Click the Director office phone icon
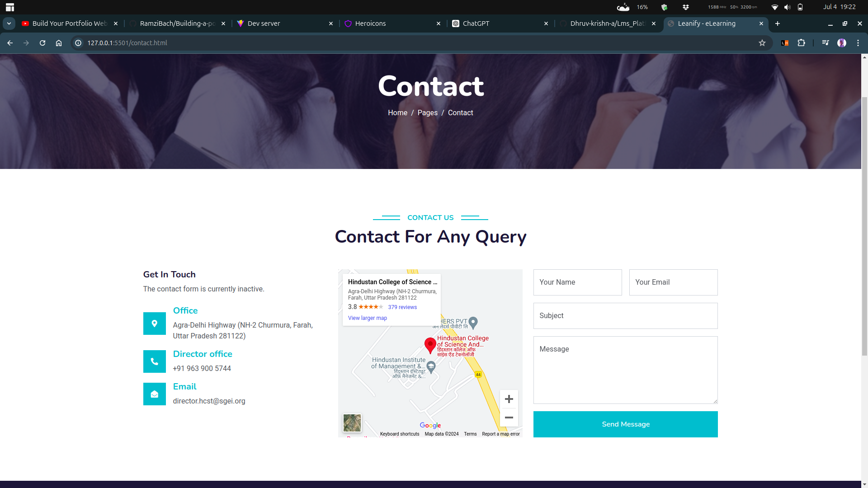 click(x=155, y=361)
